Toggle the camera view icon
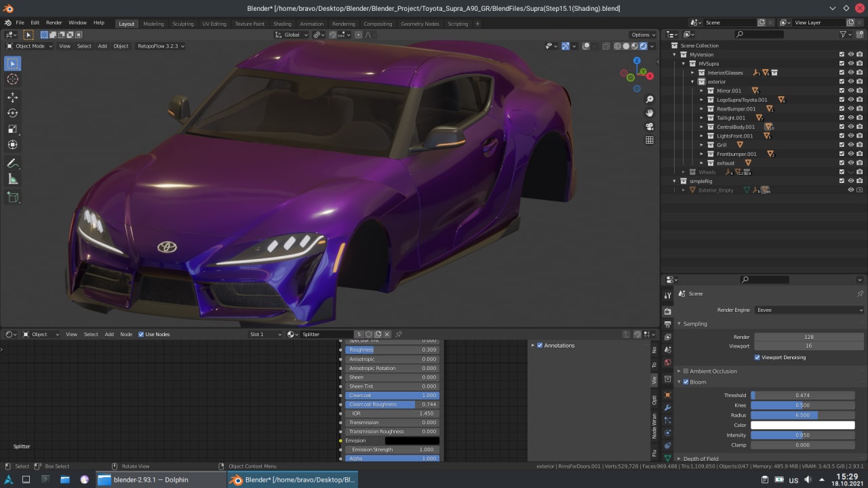The image size is (868, 488). (x=650, y=127)
